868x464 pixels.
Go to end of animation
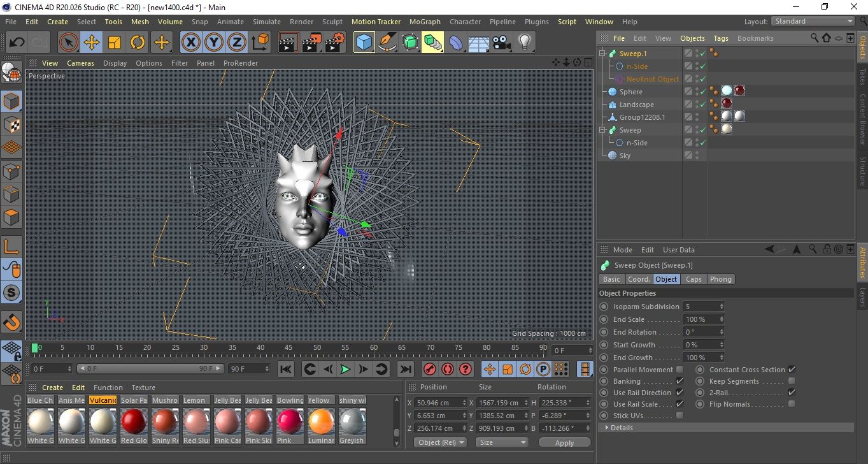click(405, 369)
